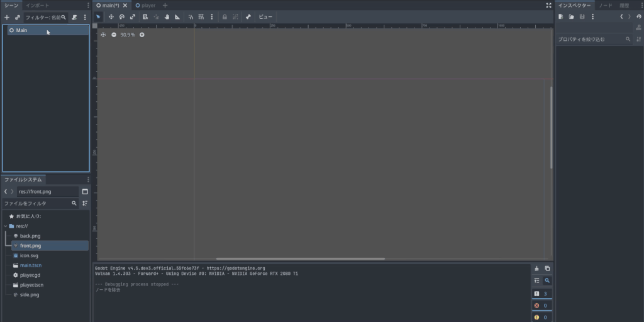
Task: Open the Scene dock options menu
Action: 88,5
